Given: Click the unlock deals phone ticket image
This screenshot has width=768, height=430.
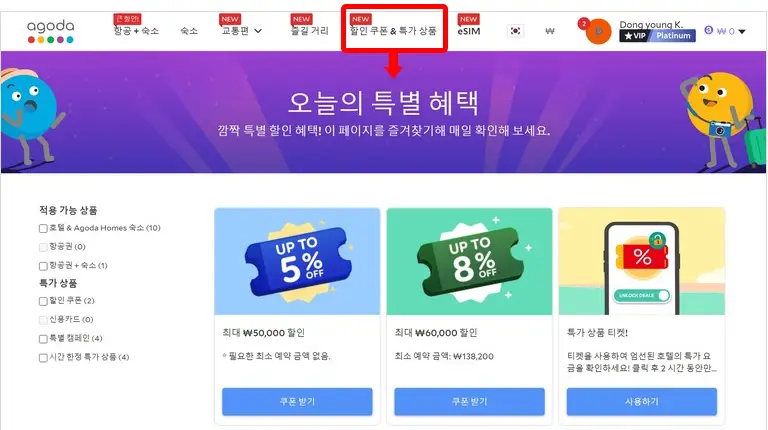Looking at the screenshot, I should tap(642, 262).
